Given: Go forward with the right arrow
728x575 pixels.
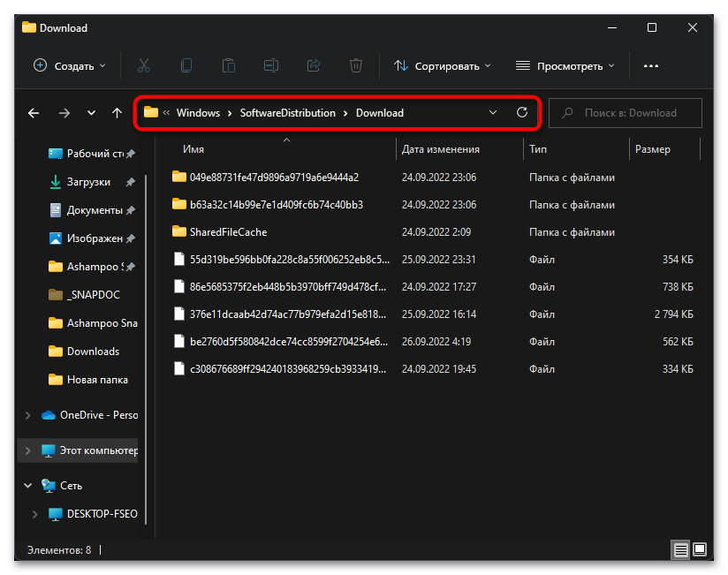Looking at the screenshot, I should tap(64, 113).
